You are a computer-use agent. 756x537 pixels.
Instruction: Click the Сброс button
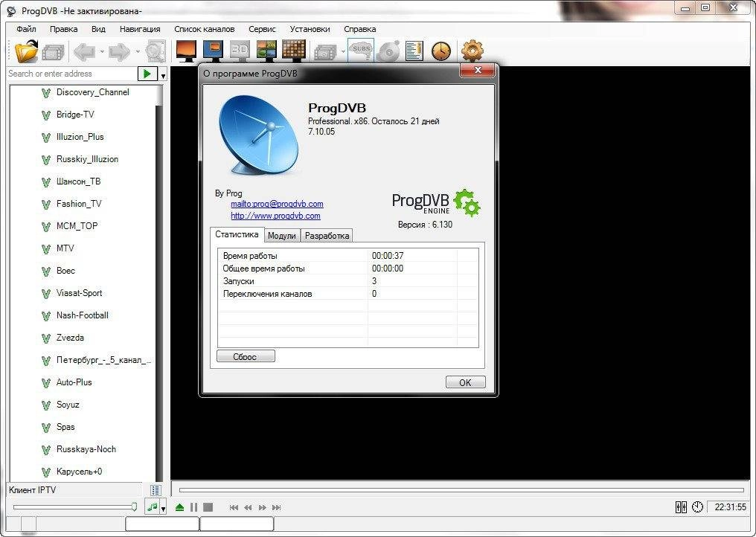246,356
